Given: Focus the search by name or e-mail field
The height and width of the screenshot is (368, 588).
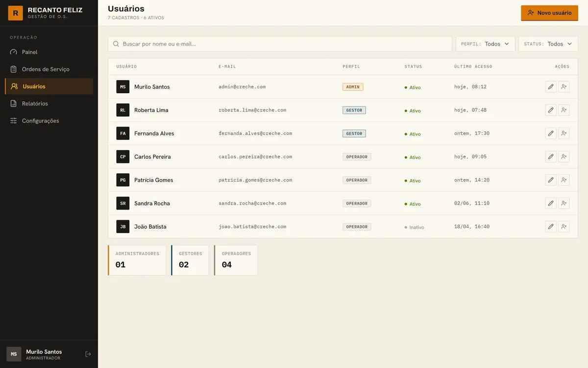Looking at the screenshot, I should tap(280, 44).
